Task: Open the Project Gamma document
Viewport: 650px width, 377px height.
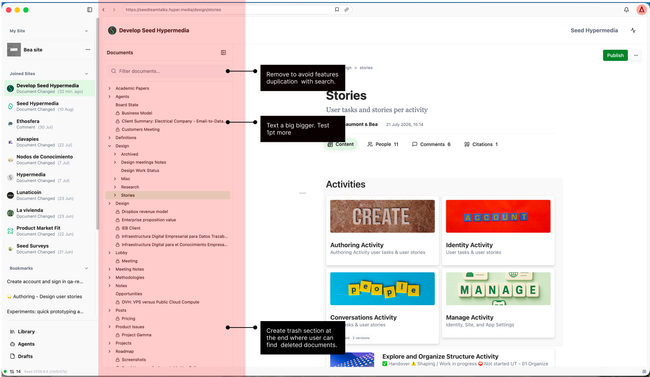Action: (136, 335)
